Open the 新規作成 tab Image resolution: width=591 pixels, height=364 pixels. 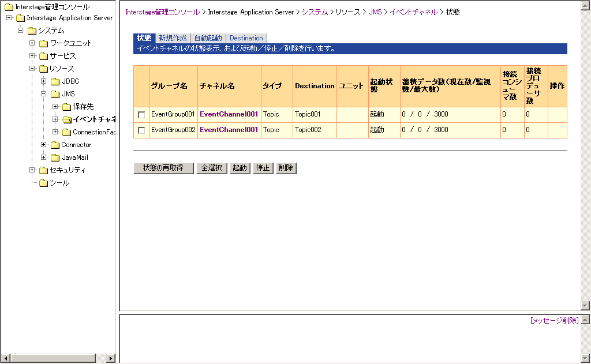[x=173, y=38]
